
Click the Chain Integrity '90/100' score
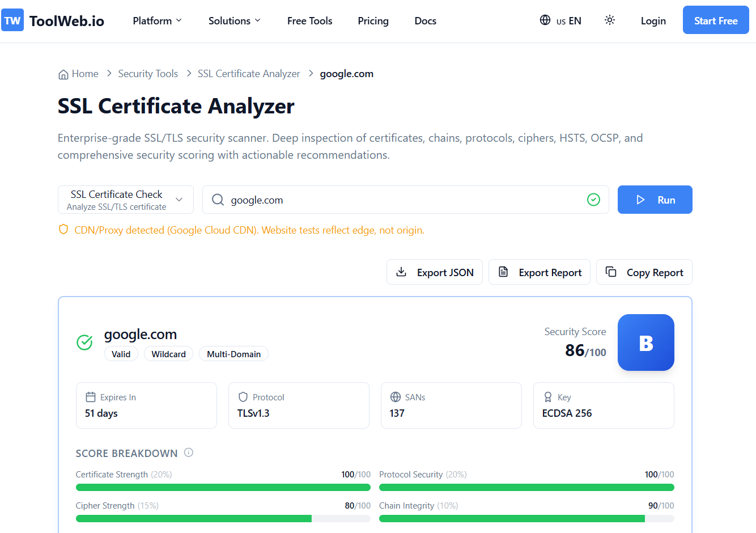tap(661, 505)
